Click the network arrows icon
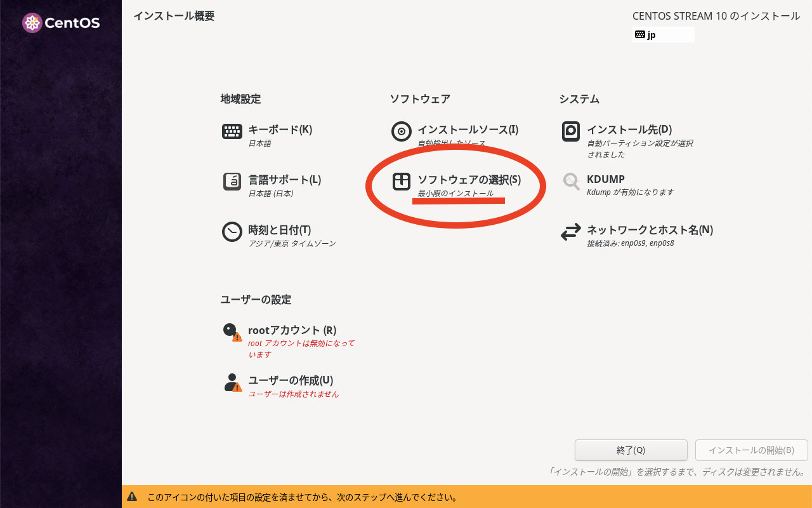Viewport: 812px width, 508px height. tap(571, 232)
